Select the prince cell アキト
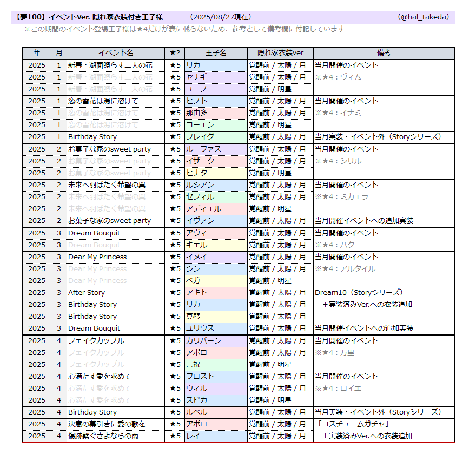This screenshot has height=460, width=476. tap(216, 293)
